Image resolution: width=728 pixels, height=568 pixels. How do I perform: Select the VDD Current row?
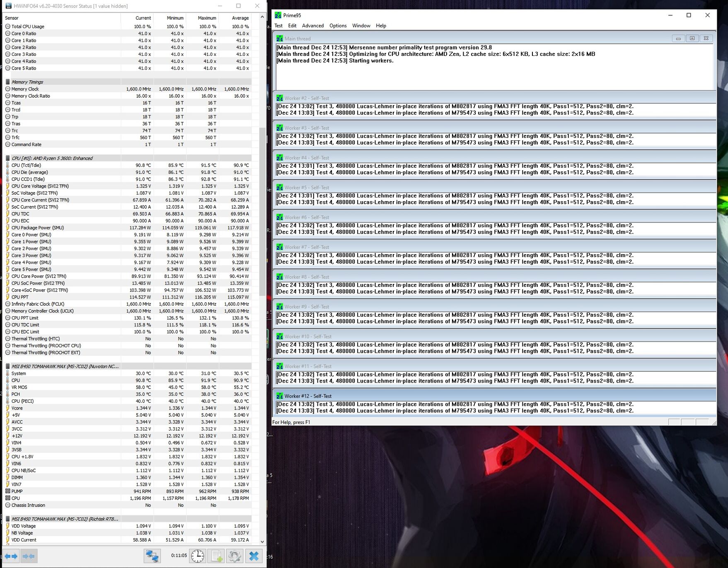[128, 540]
